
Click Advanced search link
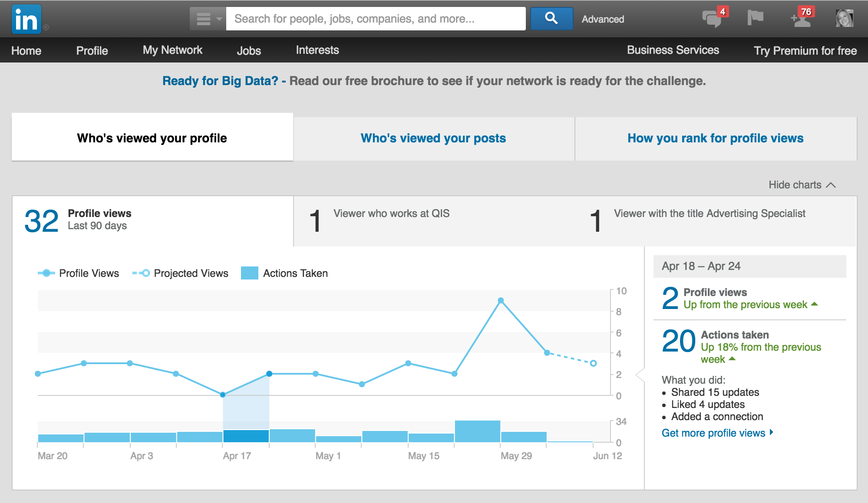(x=603, y=19)
